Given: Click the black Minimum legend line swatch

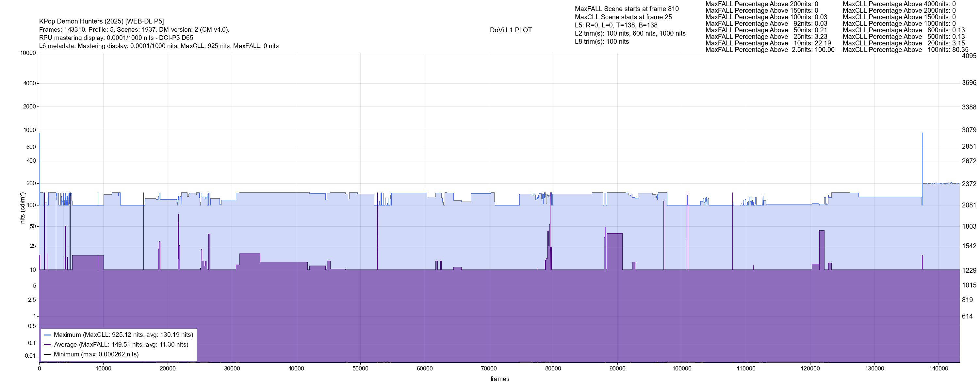Looking at the screenshot, I should point(48,354).
